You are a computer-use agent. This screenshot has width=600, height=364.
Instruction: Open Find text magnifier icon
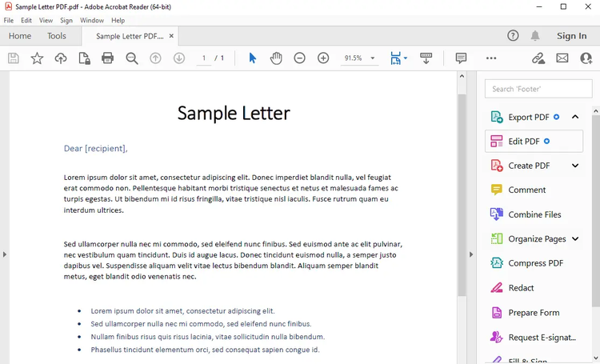132,58
